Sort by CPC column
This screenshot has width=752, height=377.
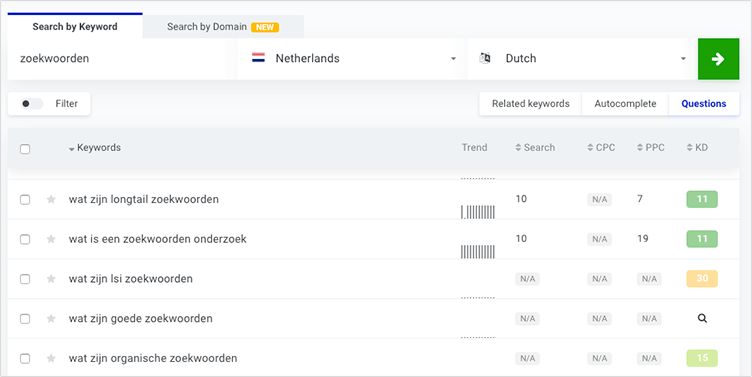pyautogui.click(x=601, y=148)
